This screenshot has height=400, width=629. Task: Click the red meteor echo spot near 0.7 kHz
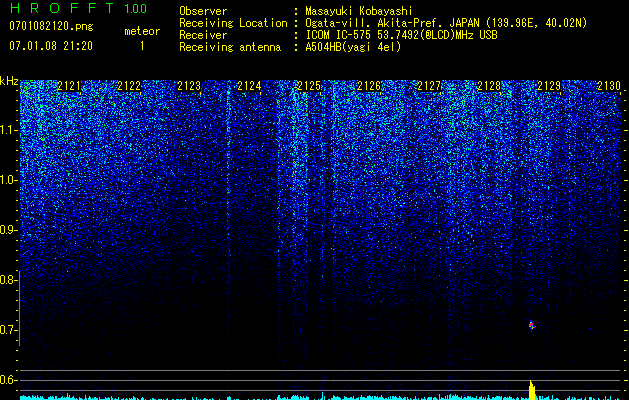(x=532, y=326)
